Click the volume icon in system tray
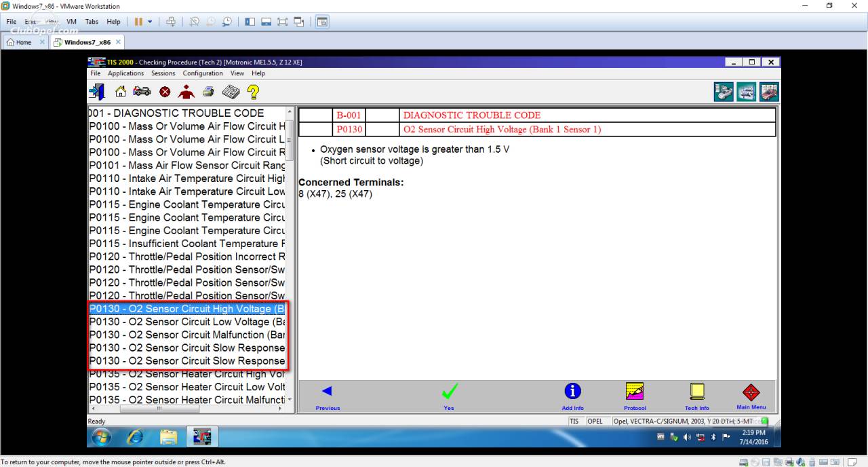 point(686,438)
